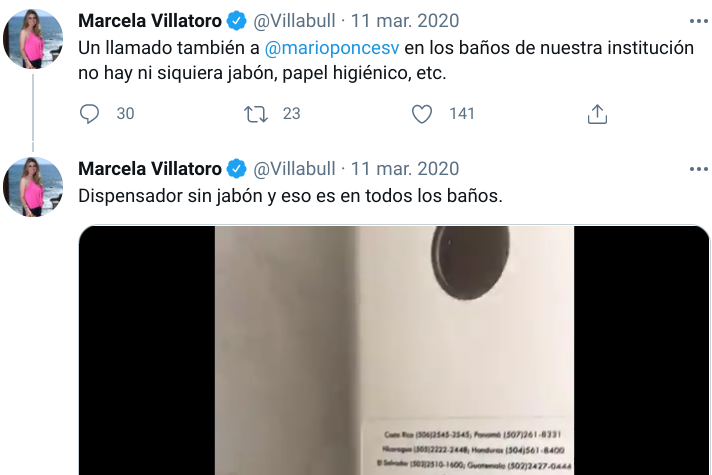Screen dimensions: 712x475
Task: Retweet the tweet about baños de nuestra institución
Action: tap(256, 114)
